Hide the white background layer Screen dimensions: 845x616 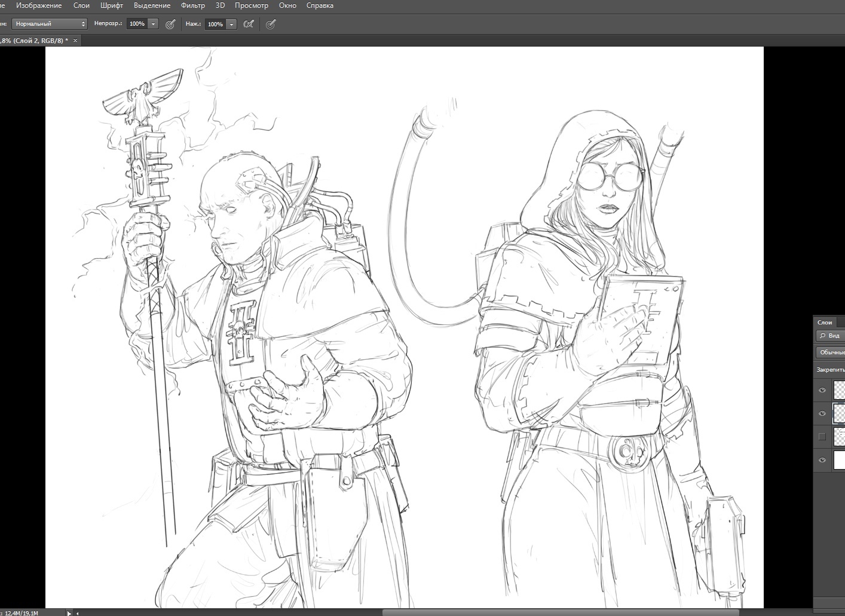point(822,460)
